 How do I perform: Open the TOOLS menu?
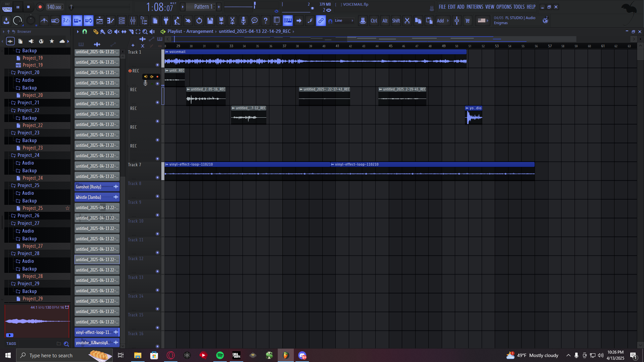[519, 7]
